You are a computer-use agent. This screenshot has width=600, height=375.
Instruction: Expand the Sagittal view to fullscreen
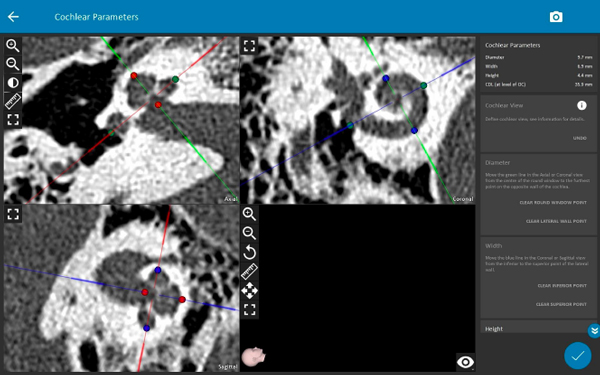[x=13, y=214]
